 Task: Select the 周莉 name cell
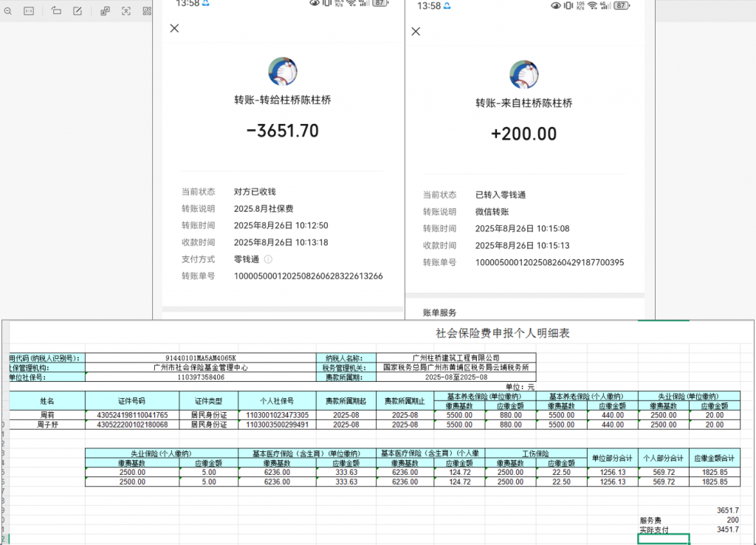point(47,415)
